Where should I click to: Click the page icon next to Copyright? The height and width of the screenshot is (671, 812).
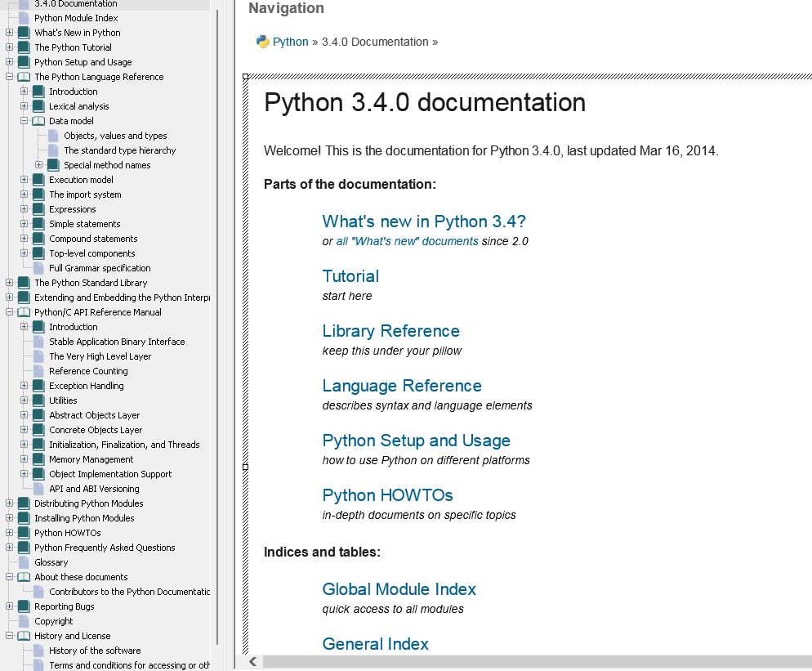click(x=24, y=621)
